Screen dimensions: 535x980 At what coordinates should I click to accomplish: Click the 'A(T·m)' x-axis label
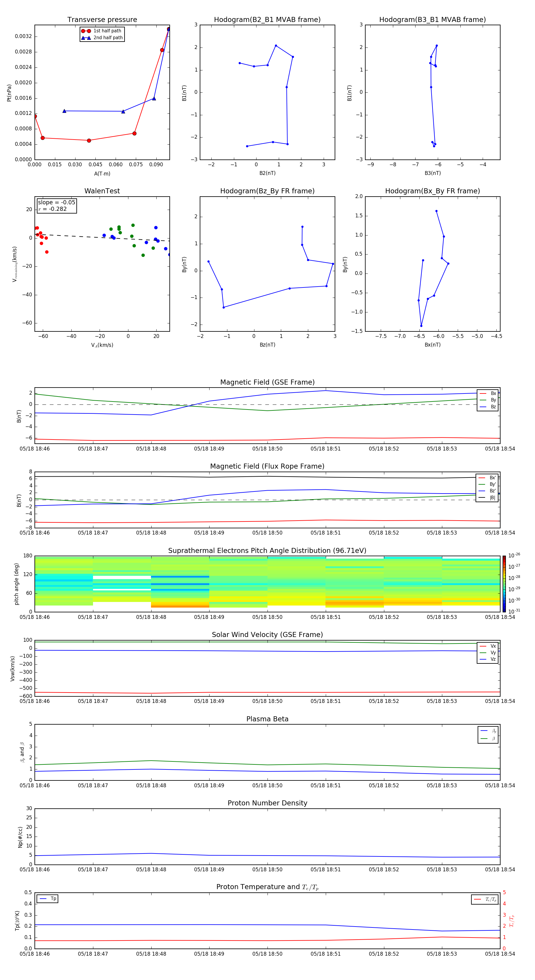[102, 174]
